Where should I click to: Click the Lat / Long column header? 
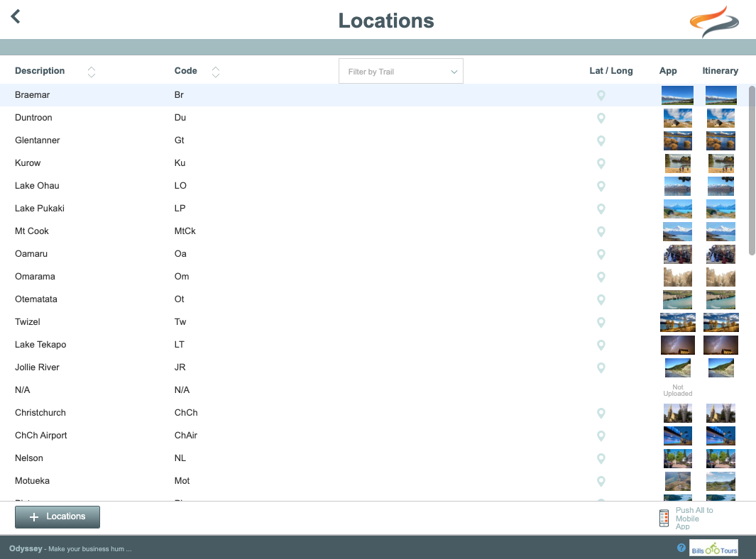[x=611, y=71]
